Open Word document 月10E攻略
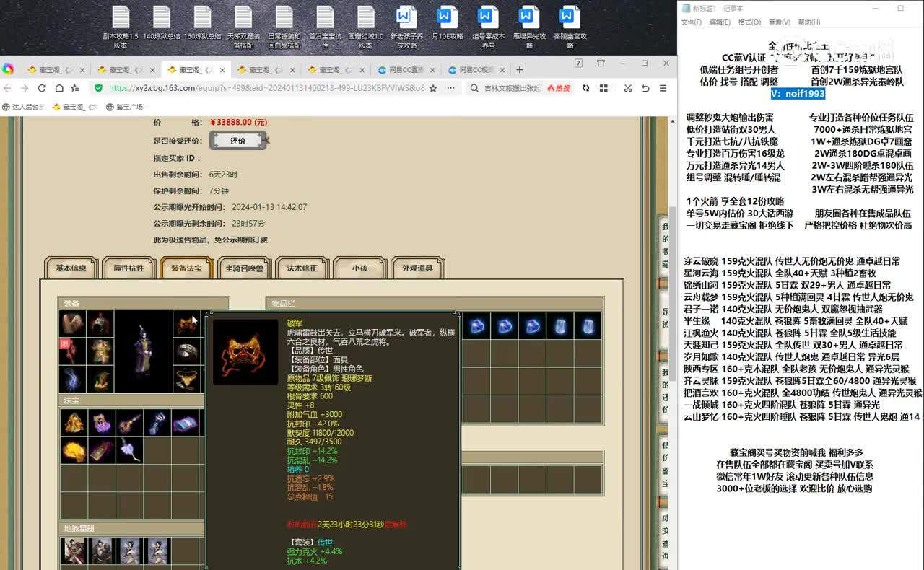This screenshot has height=570, width=924. [x=448, y=23]
